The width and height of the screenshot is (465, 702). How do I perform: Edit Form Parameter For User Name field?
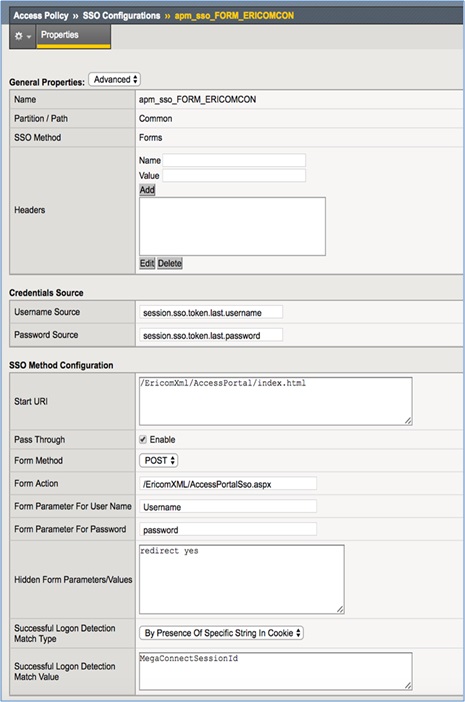[228, 507]
